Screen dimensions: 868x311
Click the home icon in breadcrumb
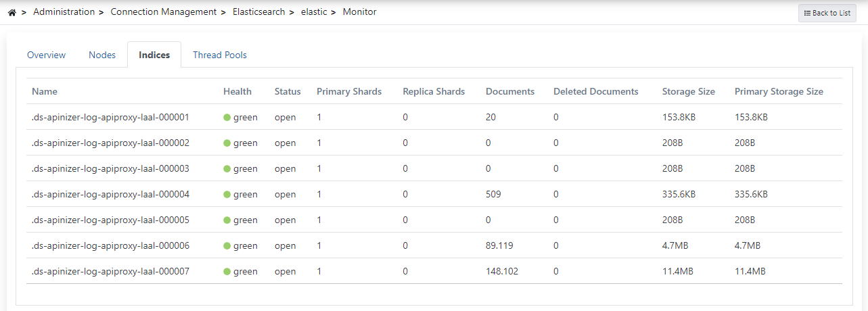12,12
